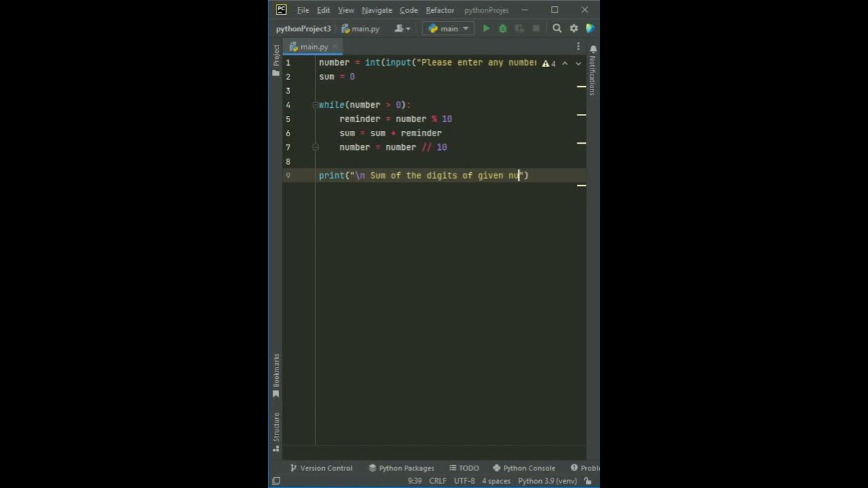868x488 pixels.
Task: Go to next highlighted error arrow
Action: click(578, 63)
